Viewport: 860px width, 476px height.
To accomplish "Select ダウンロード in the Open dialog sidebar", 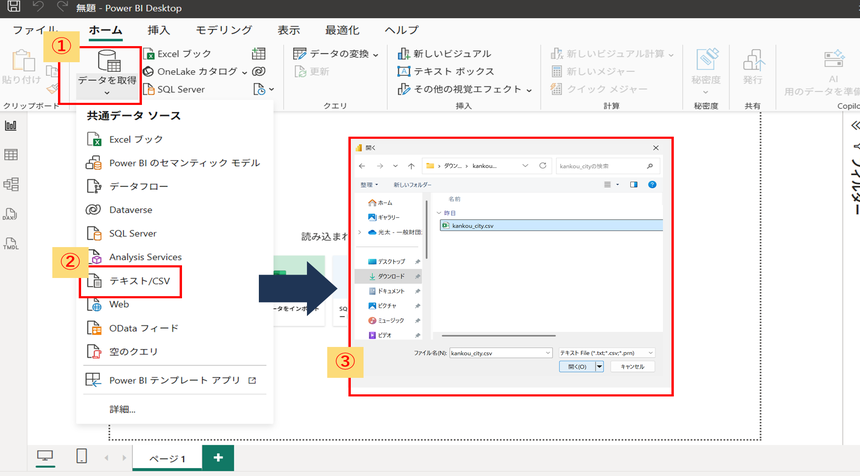I will 387,276.
